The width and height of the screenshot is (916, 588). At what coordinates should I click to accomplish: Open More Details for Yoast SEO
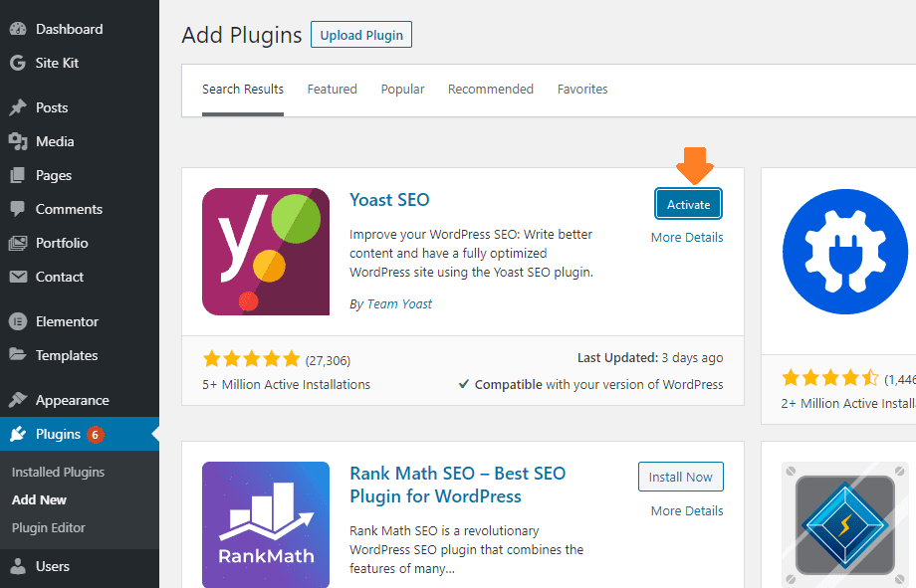(x=687, y=238)
